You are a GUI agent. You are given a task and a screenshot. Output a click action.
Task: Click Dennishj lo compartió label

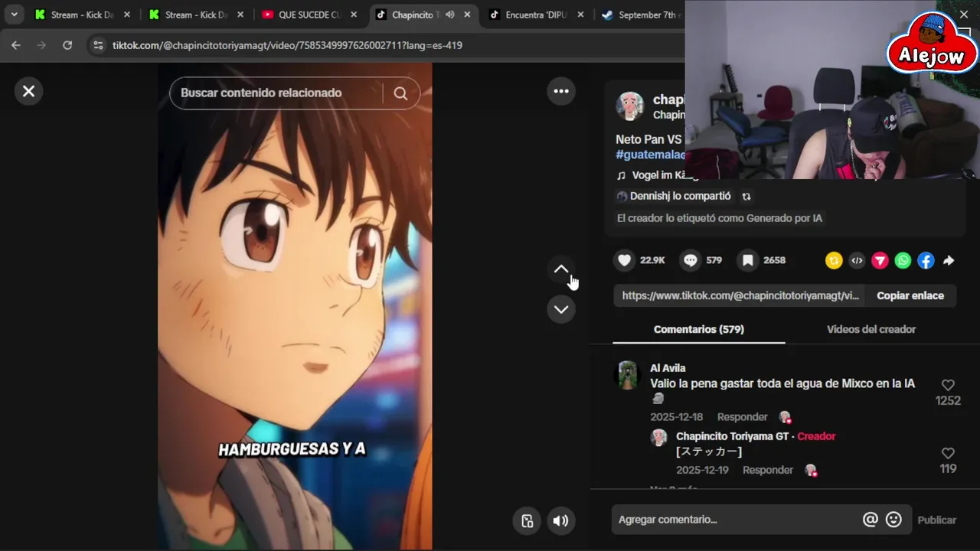tap(680, 196)
